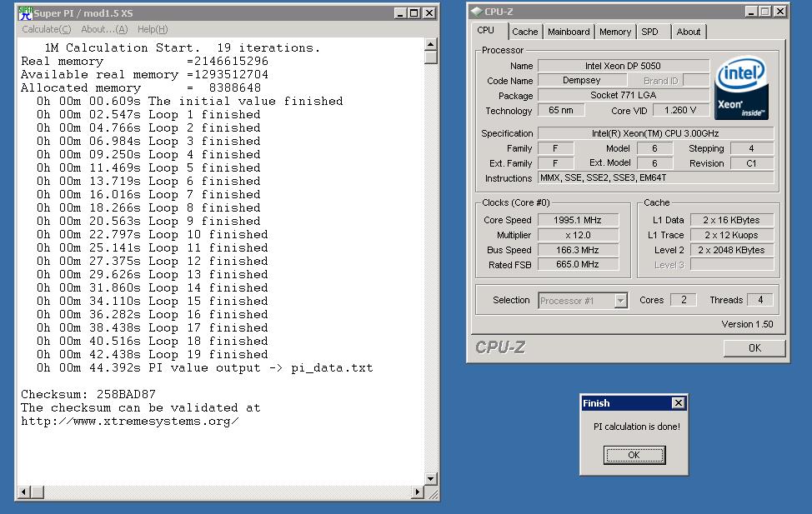Click the horizontal scrollbar right arrow in Super PI
Screen dimensions: 812x514
coord(418,492)
